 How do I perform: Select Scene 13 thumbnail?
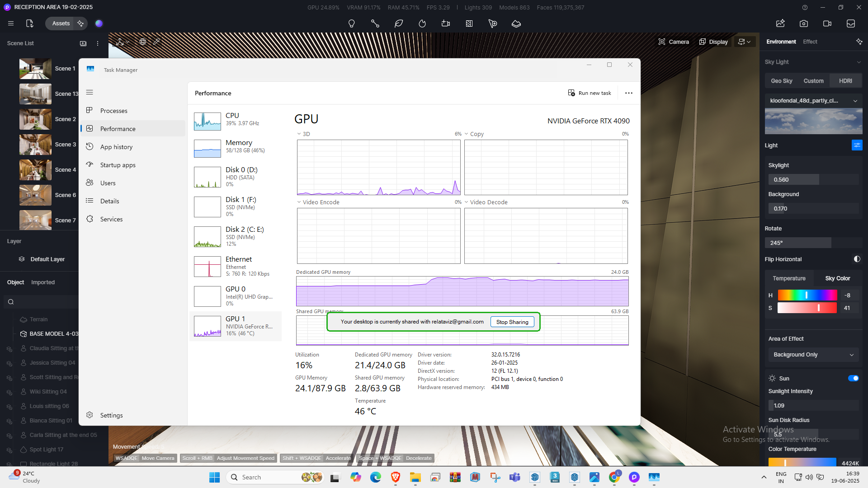[x=35, y=94]
